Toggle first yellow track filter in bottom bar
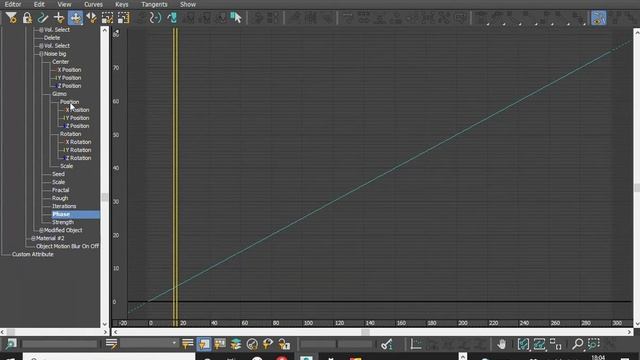Image resolution: width=640 pixels, height=360 pixels. [187, 344]
